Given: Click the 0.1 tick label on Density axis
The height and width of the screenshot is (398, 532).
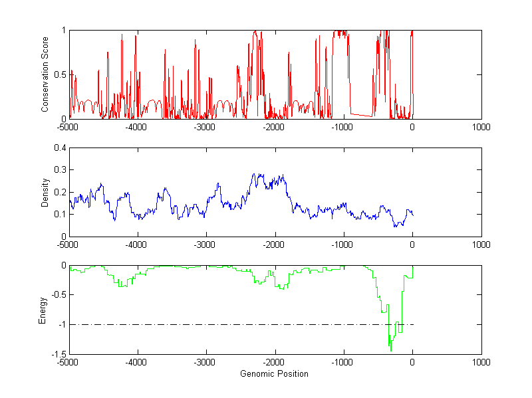Looking at the screenshot, I should [57, 214].
